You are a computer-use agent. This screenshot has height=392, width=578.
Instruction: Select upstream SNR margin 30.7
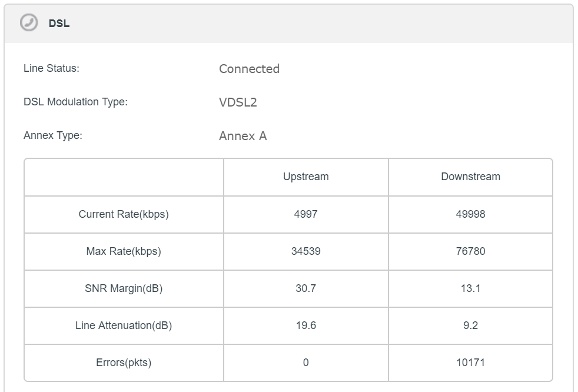(305, 288)
